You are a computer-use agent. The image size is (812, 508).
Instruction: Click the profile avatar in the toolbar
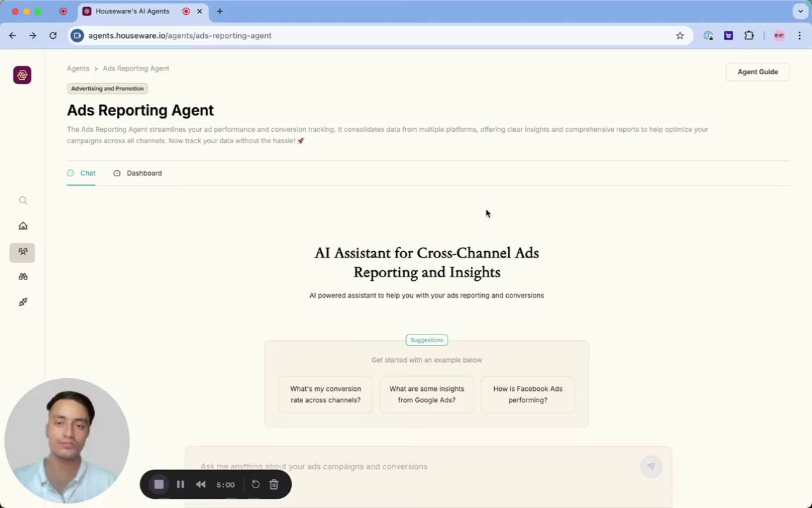point(779,36)
